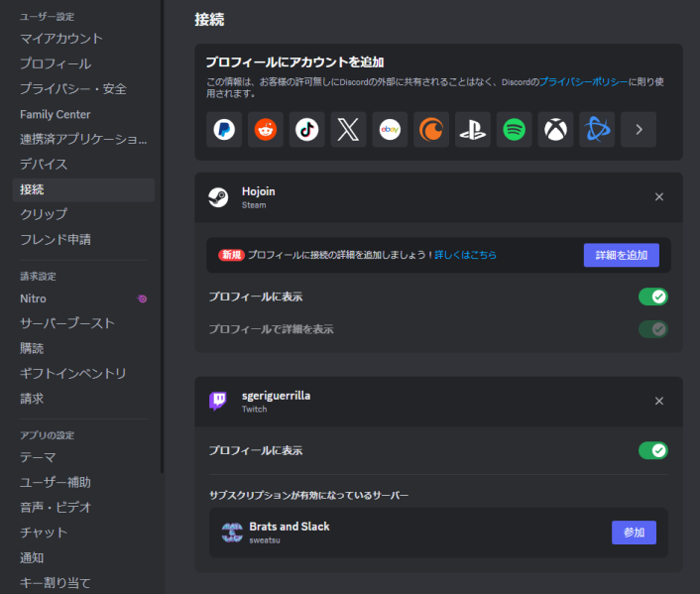Open テーマ settings
Viewport: 700px width, 594px height.
click(x=83, y=457)
